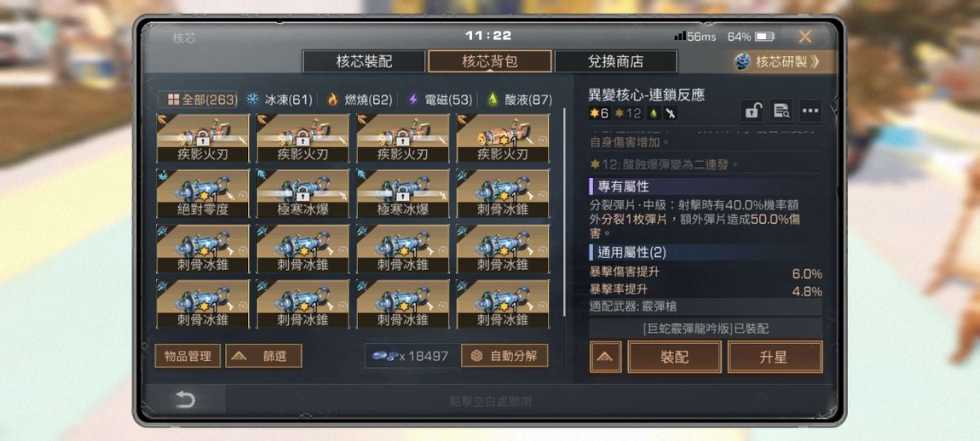Select the 絕對零度 core thumbnail
Screen dimensions: 980x441
203,193
